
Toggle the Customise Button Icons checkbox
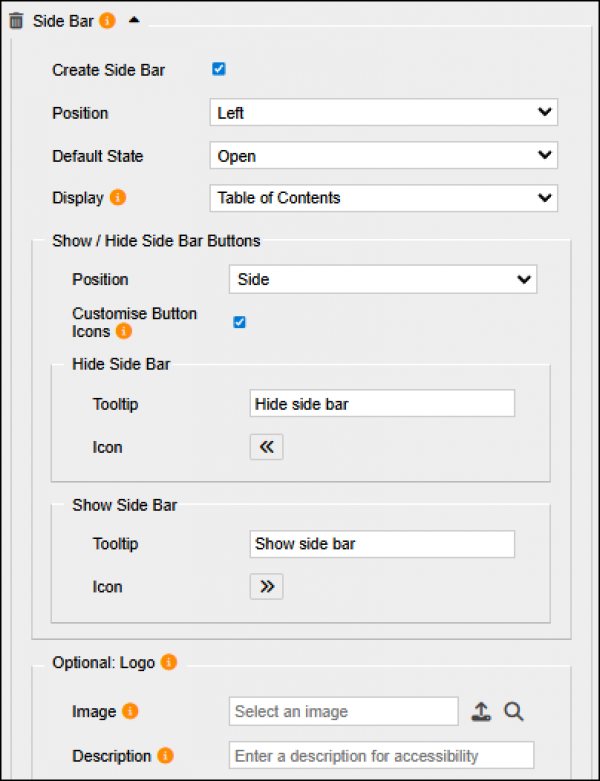click(x=239, y=322)
